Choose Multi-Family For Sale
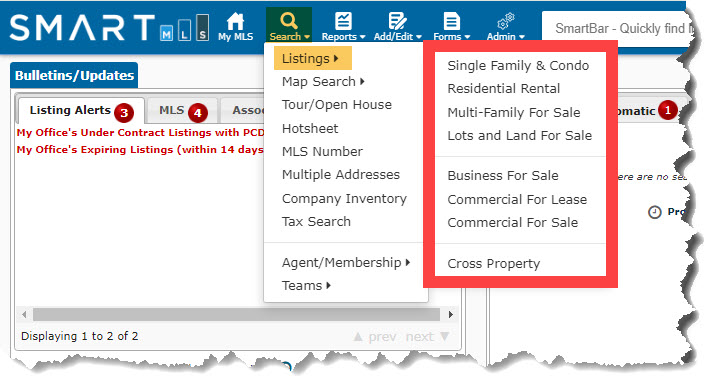 pyautogui.click(x=514, y=112)
